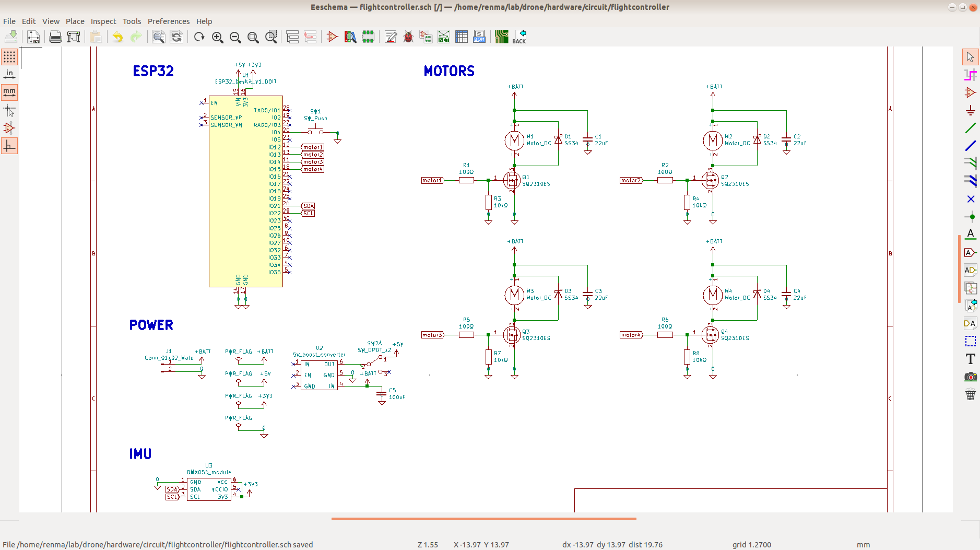
Task: Open the Inspect menu
Action: click(x=103, y=21)
